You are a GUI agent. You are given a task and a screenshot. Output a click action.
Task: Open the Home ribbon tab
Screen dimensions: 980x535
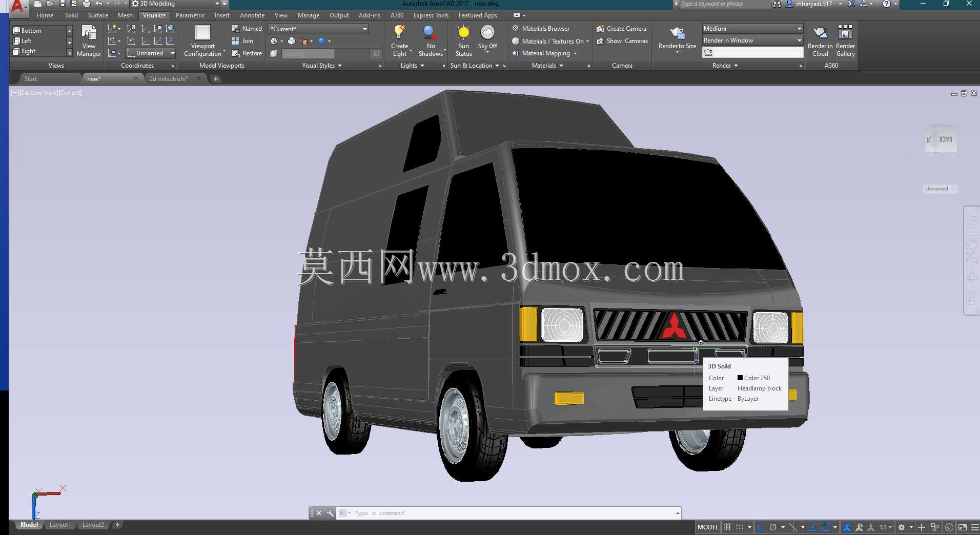tap(45, 15)
